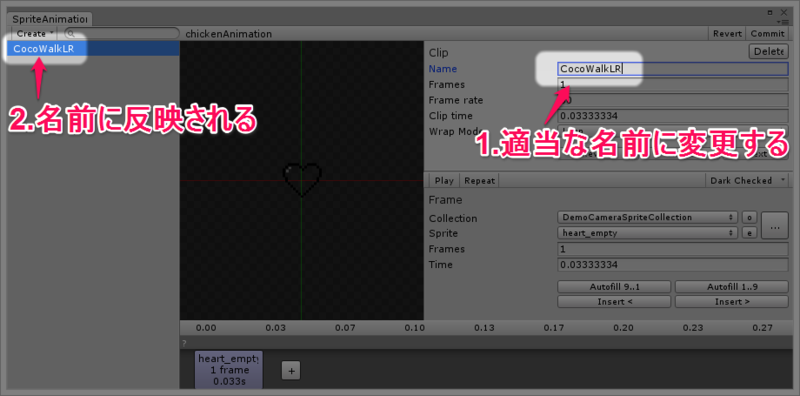Screen dimensions: 800x396
Task: Select the heart_empty frame in timeline
Action: point(229,369)
